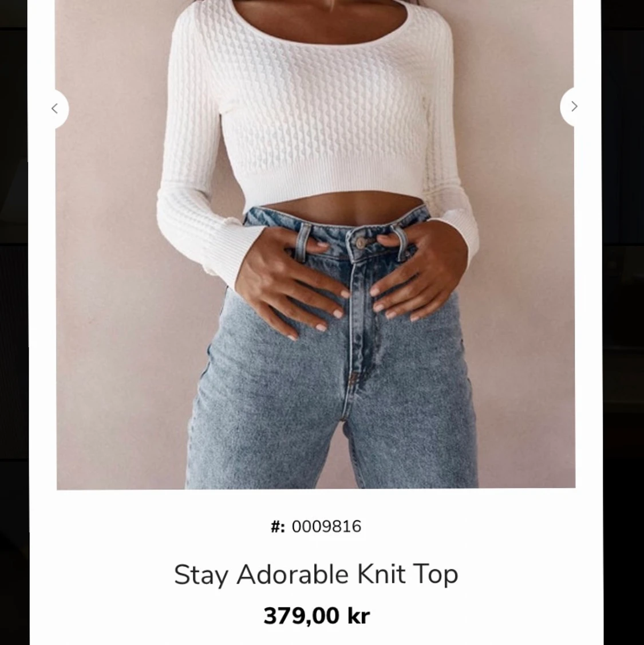This screenshot has height=645, width=644.
Task: Open the product photo of knit top
Action: point(315,245)
